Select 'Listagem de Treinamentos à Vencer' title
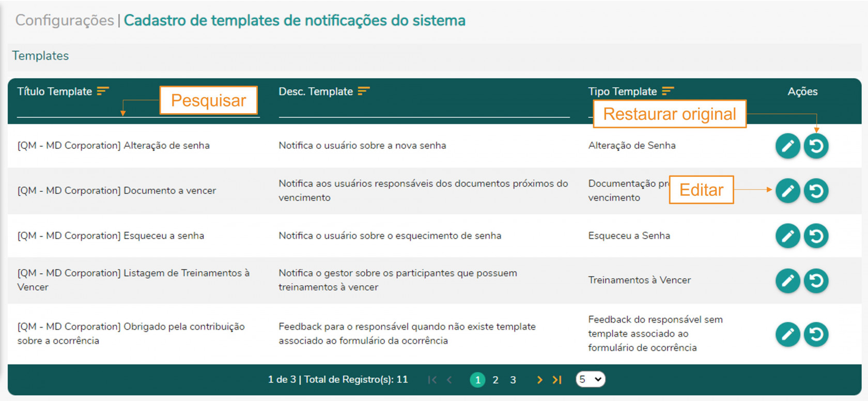 point(133,280)
